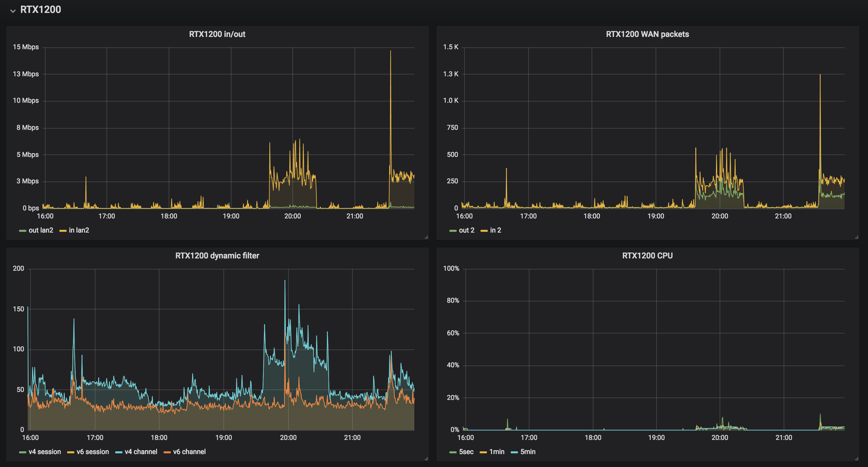Viewport: 868px width, 467px height.
Task: Open the RTX1200 CPU panel title menu
Action: pyautogui.click(x=647, y=256)
